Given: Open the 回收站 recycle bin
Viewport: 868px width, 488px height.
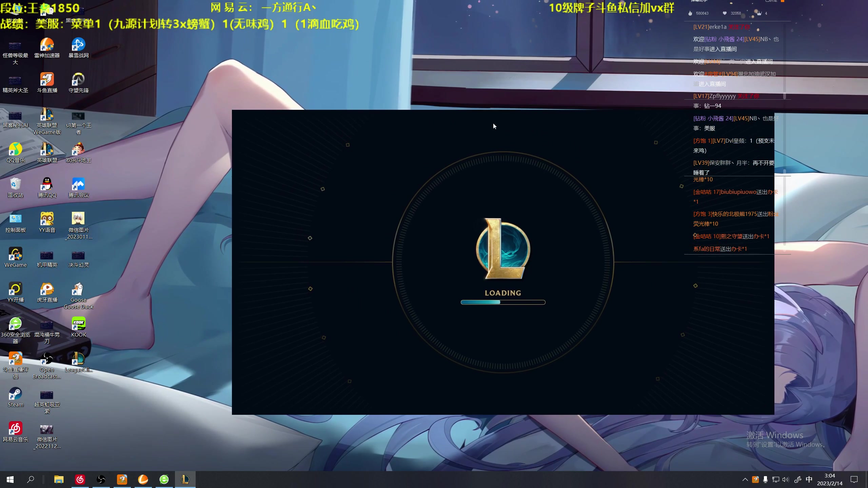Looking at the screenshot, I should tap(15, 187).
